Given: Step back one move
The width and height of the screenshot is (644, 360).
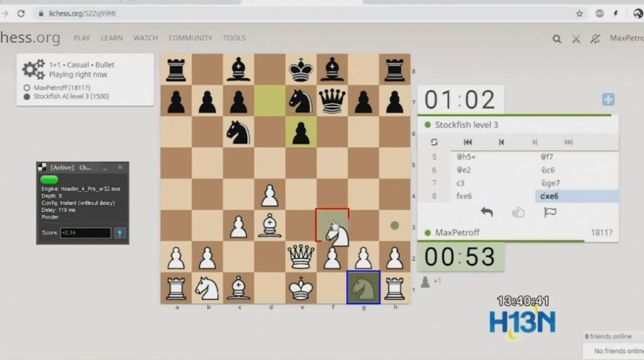Looking at the screenshot, I should tap(501, 143).
